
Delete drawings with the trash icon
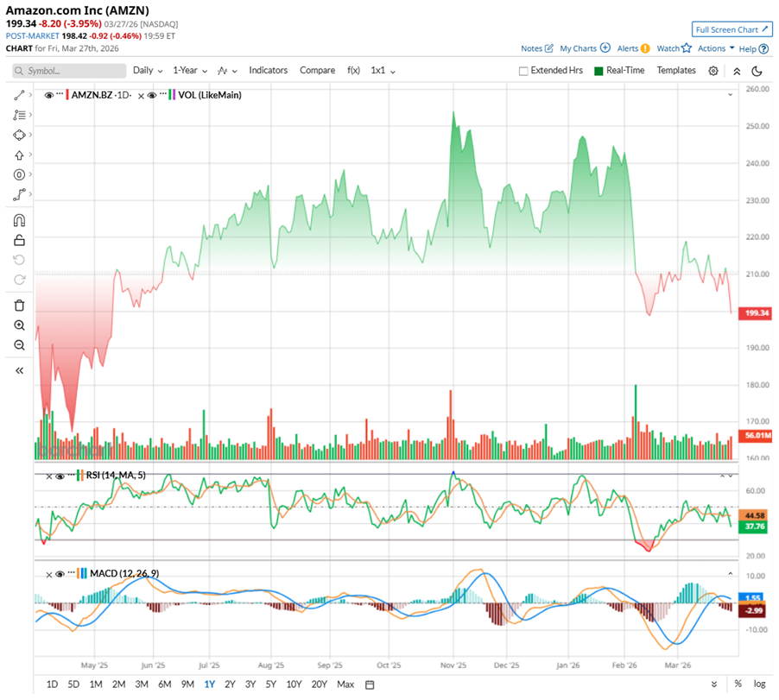point(19,306)
